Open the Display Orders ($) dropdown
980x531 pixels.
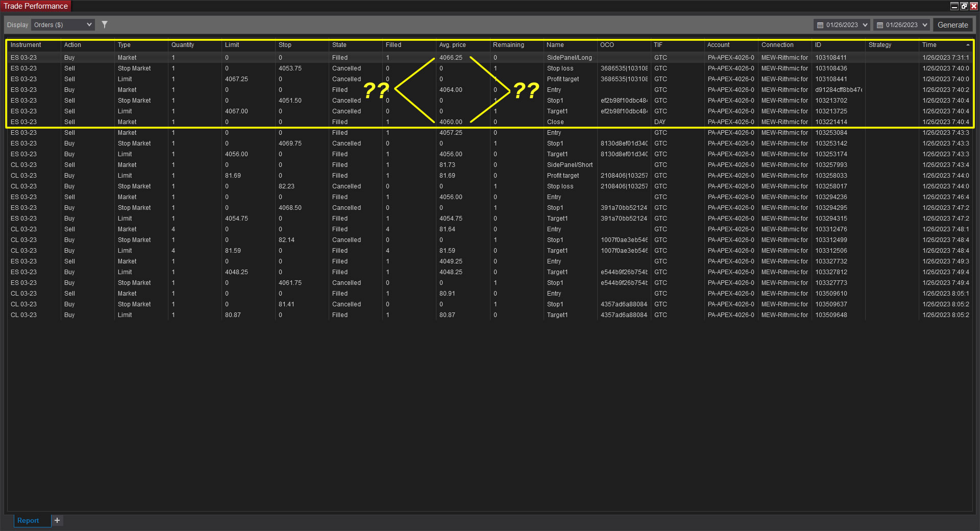63,25
